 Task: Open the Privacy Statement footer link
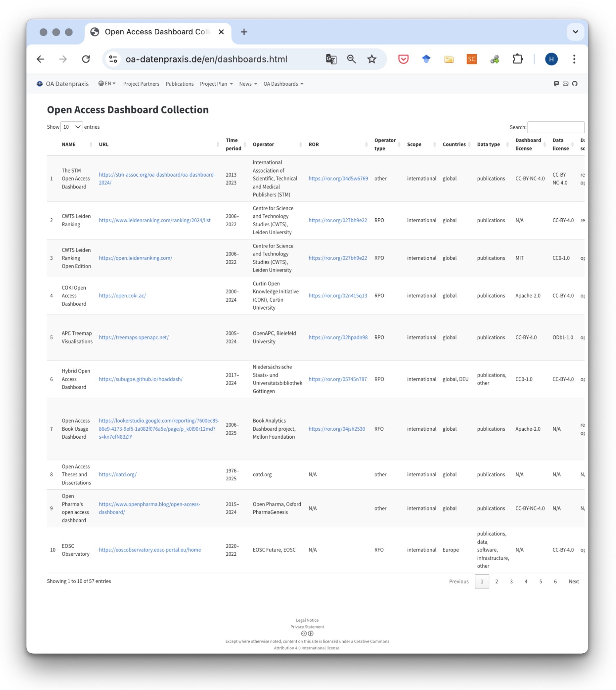point(307,627)
